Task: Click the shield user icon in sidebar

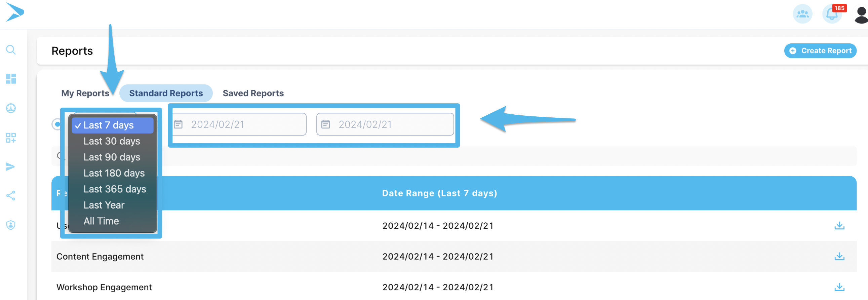Action: pos(11,225)
